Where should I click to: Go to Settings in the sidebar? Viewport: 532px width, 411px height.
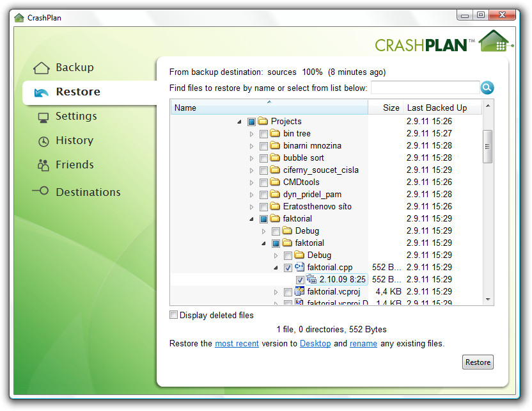click(67, 117)
